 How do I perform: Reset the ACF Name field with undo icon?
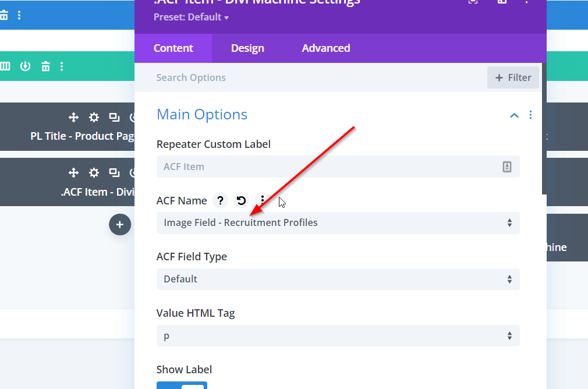click(241, 201)
